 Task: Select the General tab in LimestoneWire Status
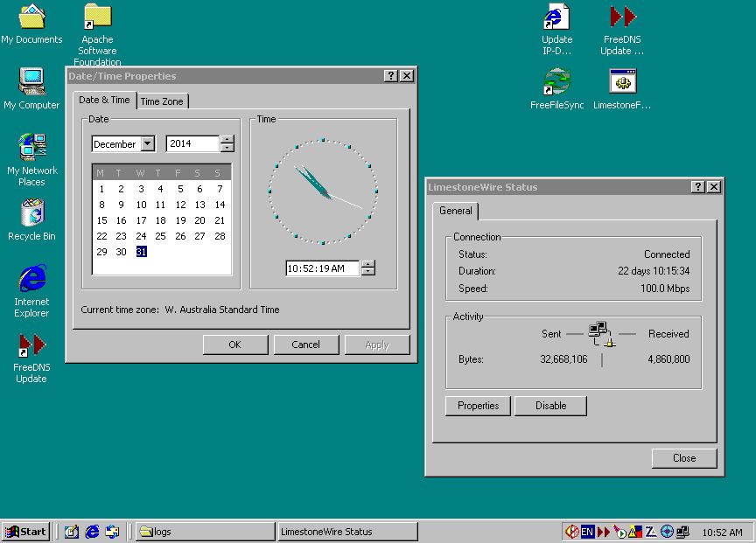[x=456, y=211]
